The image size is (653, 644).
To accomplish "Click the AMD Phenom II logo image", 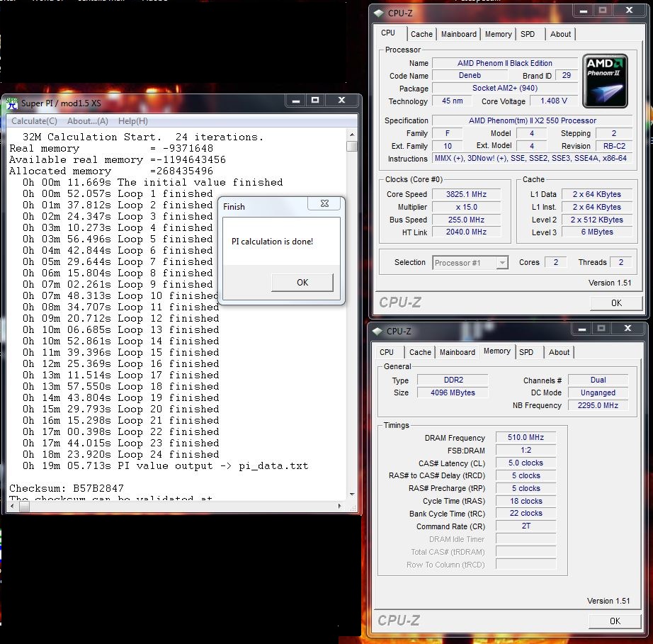I will pyautogui.click(x=605, y=81).
